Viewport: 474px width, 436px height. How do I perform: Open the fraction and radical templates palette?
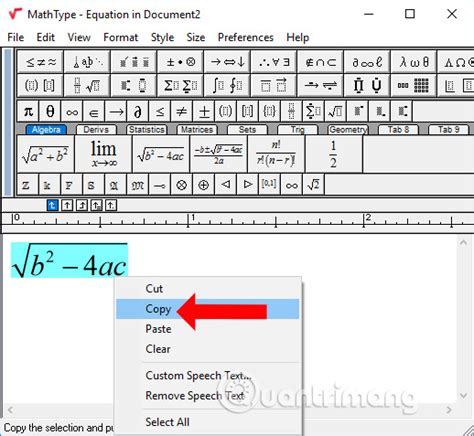point(87,86)
